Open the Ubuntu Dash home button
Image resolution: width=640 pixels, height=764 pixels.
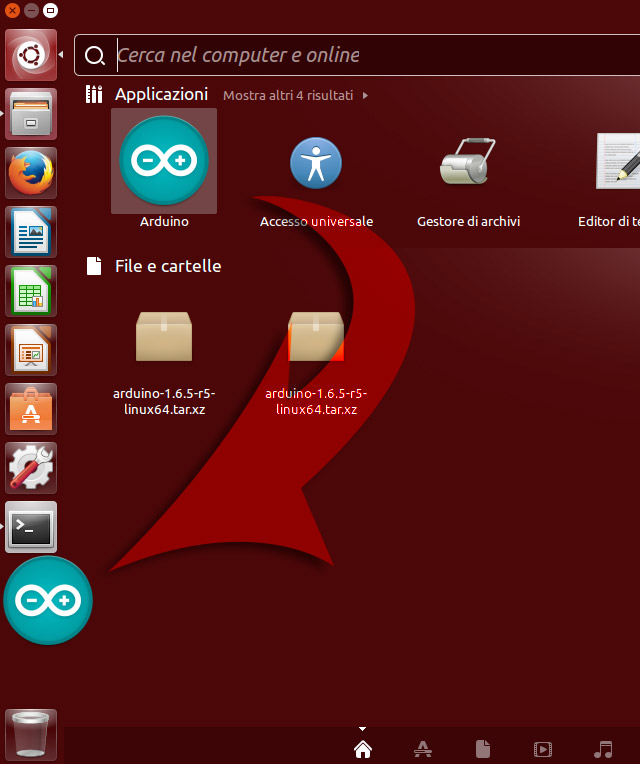click(x=31, y=55)
